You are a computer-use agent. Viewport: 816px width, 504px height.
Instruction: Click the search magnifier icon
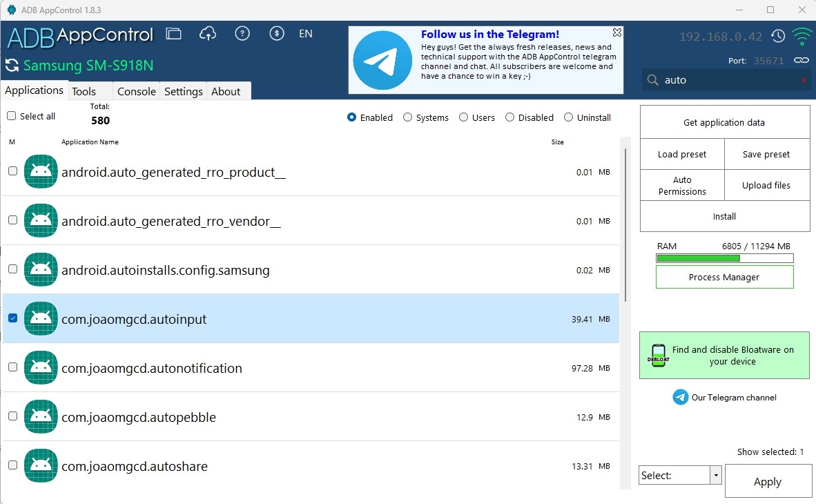tap(652, 80)
